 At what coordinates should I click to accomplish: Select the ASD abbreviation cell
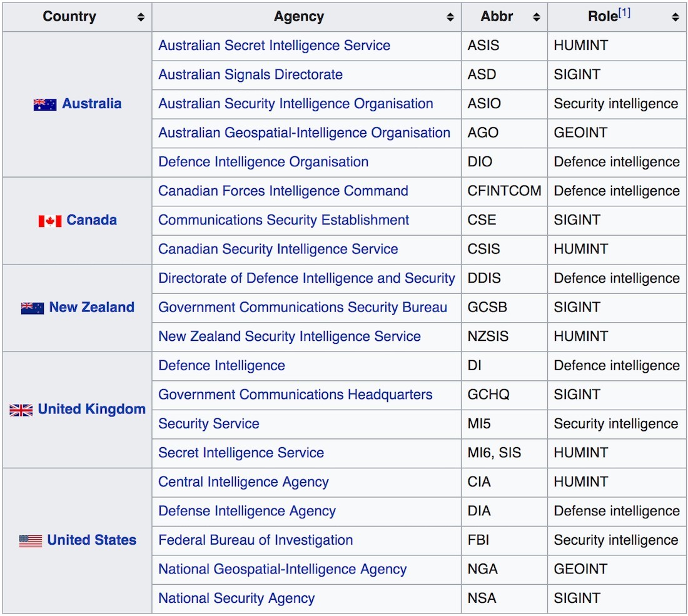pyautogui.click(x=504, y=75)
